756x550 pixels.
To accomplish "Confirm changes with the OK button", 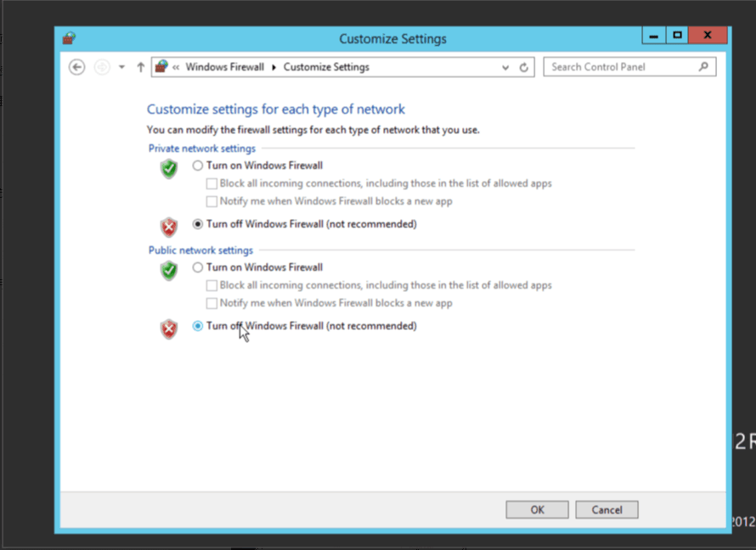I will (x=537, y=509).
